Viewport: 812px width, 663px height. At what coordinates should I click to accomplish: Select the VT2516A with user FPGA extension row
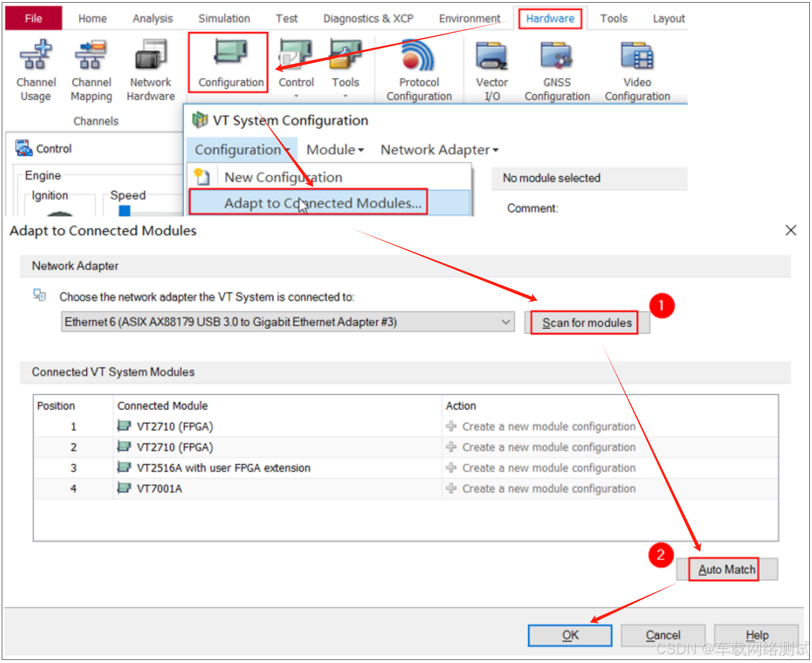pyautogui.click(x=406, y=468)
